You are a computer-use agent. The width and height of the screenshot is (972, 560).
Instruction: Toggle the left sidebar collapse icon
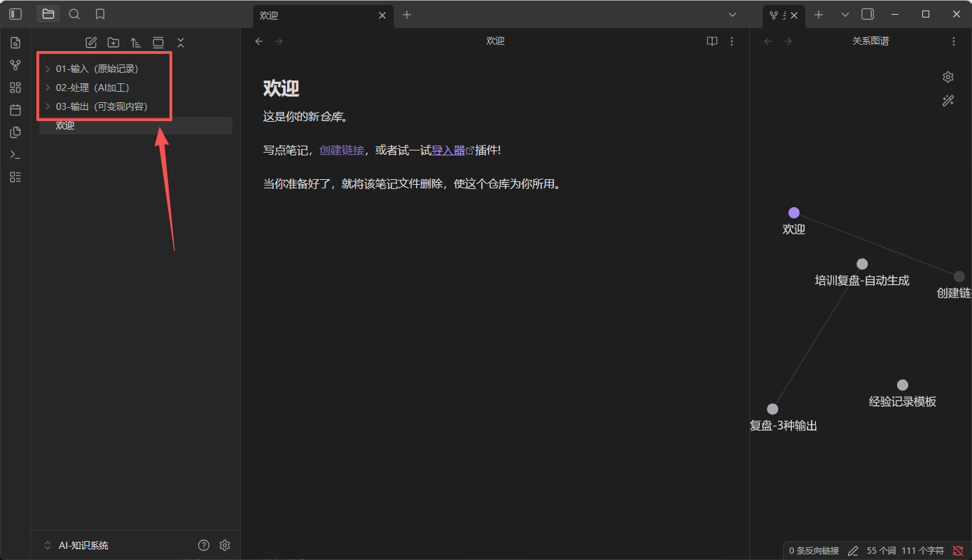pyautogui.click(x=15, y=14)
